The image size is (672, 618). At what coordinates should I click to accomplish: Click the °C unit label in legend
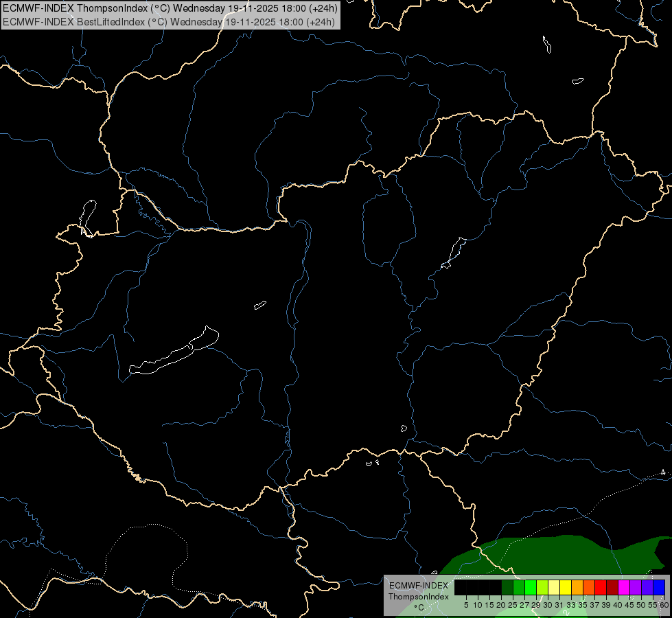point(419,608)
